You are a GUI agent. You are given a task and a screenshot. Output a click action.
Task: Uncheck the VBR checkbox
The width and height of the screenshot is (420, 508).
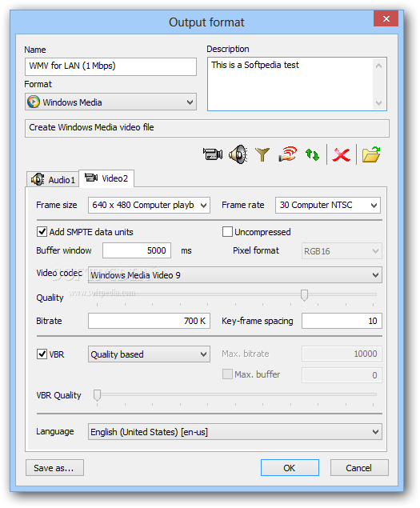point(42,354)
